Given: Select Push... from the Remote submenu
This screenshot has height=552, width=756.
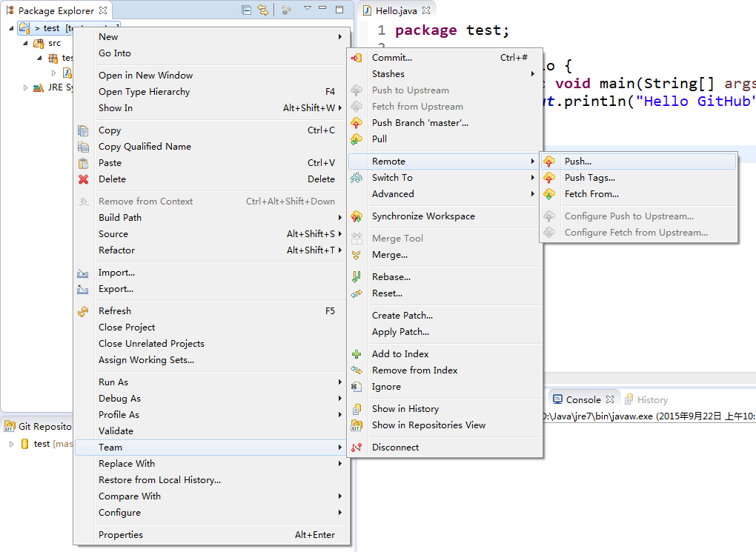Looking at the screenshot, I should coord(577,162).
